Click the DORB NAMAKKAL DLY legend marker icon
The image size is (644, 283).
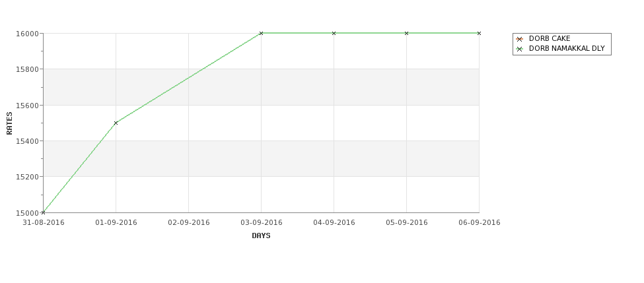tap(520, 49)
